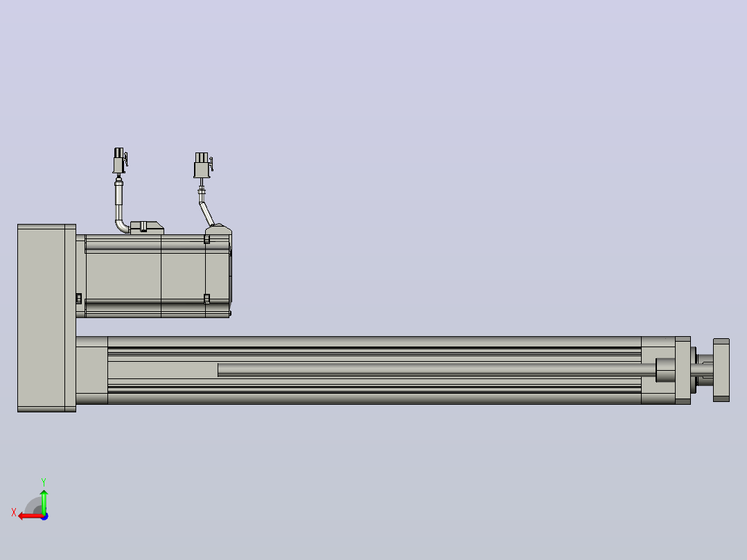Select the left cable connector plug above motor
Screen dimensions: 747x560
(x=120, y=161)
